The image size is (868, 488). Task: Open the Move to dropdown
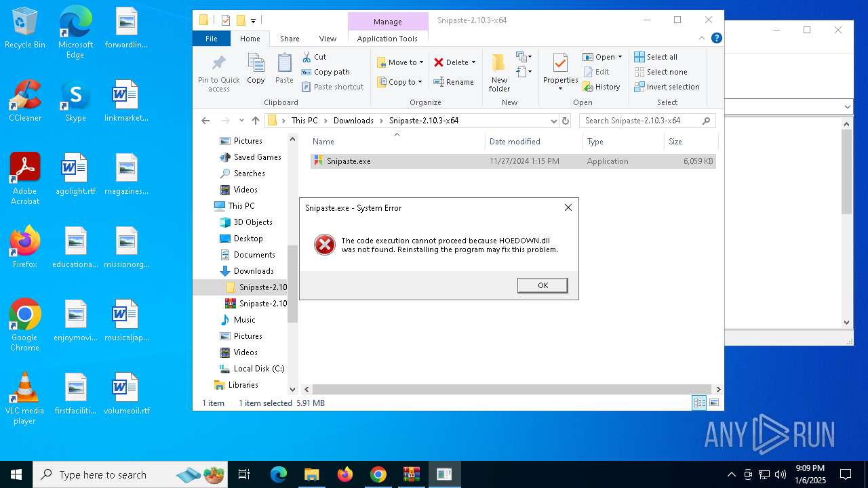tap(401, 62)
